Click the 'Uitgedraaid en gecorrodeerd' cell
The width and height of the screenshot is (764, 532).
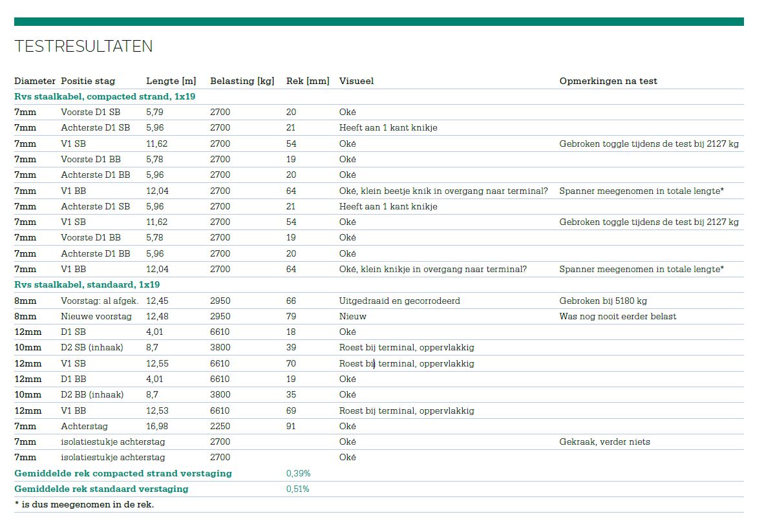point(399,301)
